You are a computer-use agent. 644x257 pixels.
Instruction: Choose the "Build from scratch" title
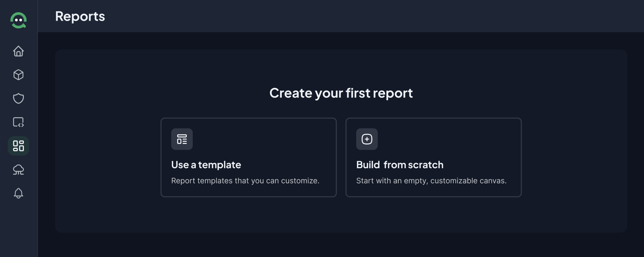pos(400,165)
